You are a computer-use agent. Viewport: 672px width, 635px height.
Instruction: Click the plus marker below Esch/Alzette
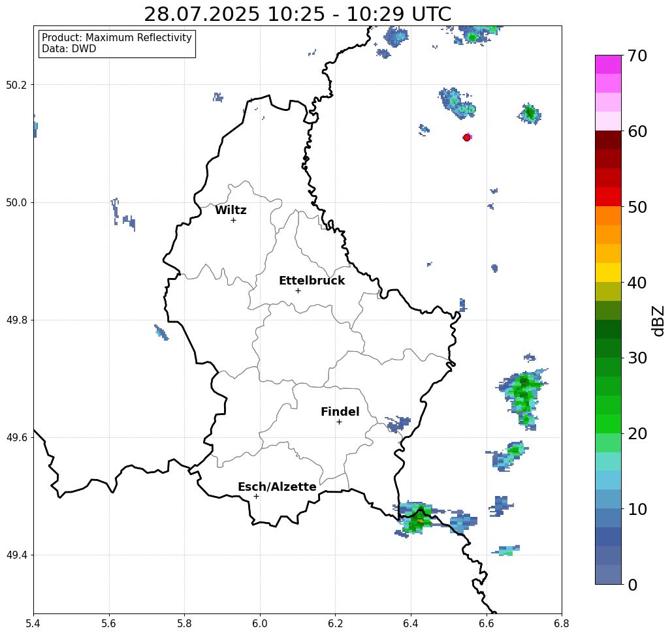click(x=256, y=496)
